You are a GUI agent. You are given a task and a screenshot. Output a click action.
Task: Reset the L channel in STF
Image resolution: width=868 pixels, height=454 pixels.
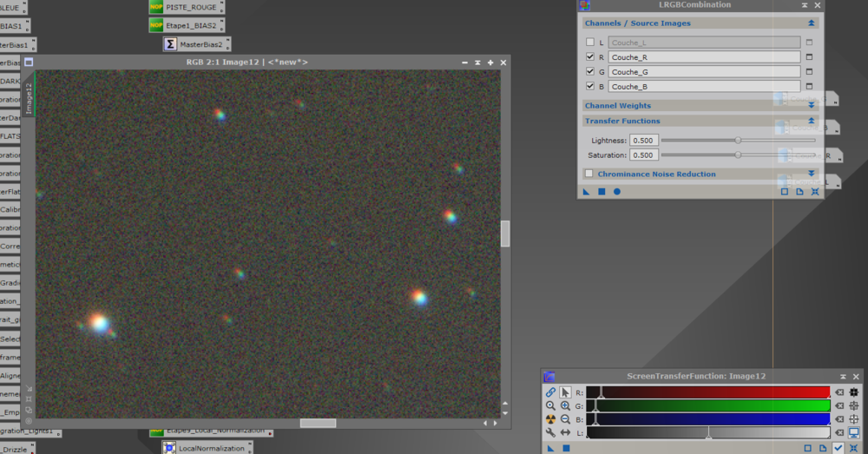pos(839,432)
